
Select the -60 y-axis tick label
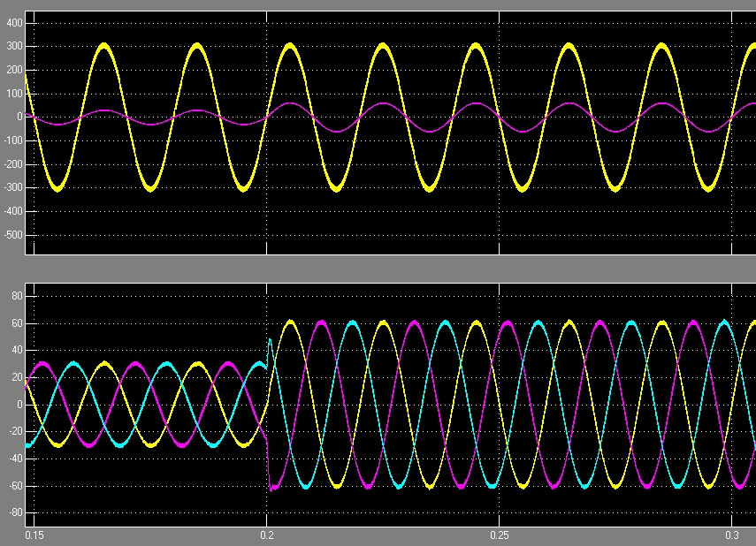[x=16, y=486]
